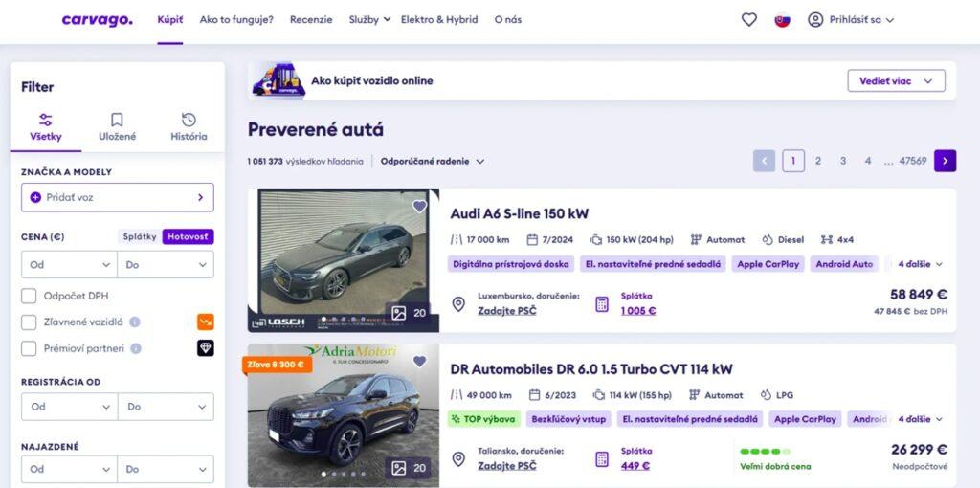Go to previous results page arrow

764,161
